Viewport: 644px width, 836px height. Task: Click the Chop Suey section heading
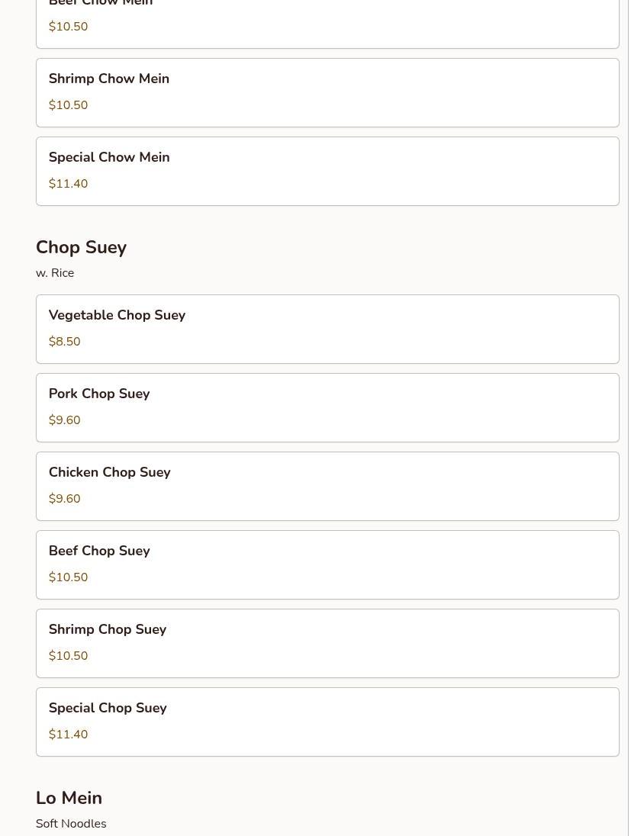pyautogui.click(x=81, y=247)
